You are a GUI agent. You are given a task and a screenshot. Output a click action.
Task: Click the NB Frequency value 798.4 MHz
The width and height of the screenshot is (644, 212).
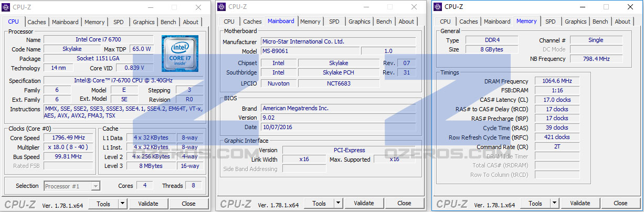tap(596, 59)
